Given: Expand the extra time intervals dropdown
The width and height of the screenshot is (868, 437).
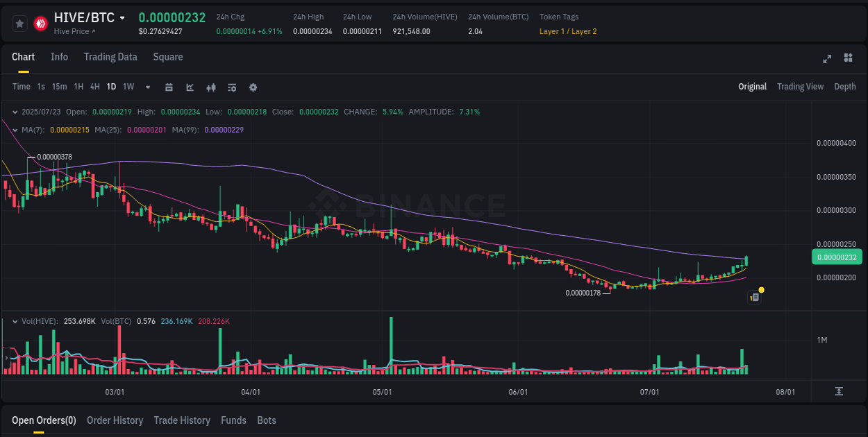Looking at the screenshot, I should (x=147, y=87).
